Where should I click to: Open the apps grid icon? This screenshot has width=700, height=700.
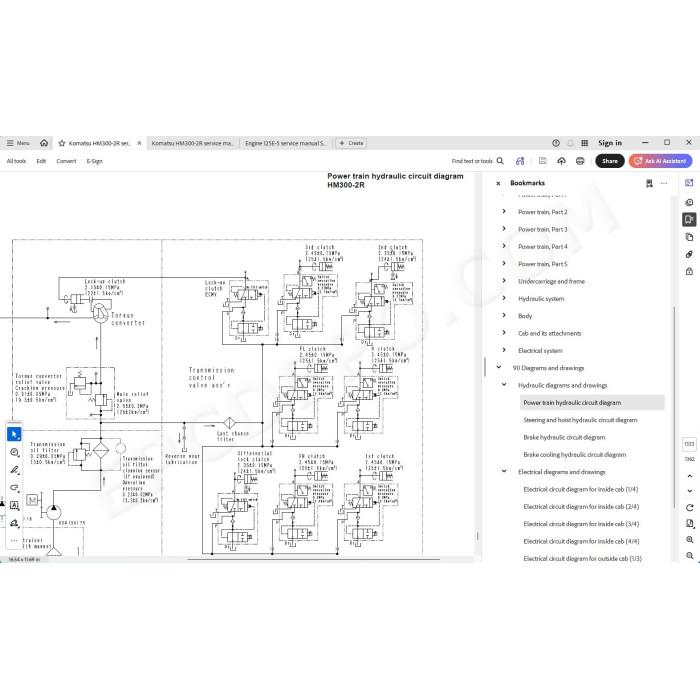(584, 143)
